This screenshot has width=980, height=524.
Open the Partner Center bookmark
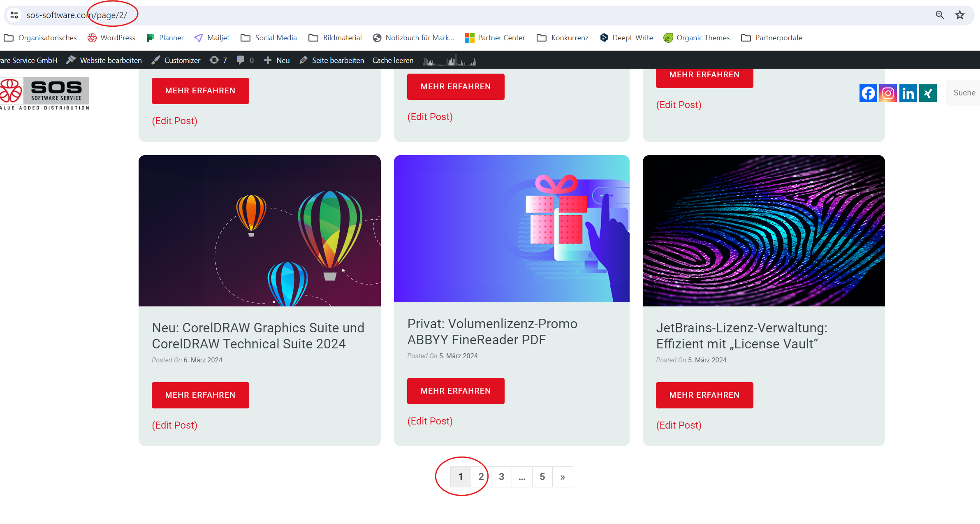(x=495, y=38)
